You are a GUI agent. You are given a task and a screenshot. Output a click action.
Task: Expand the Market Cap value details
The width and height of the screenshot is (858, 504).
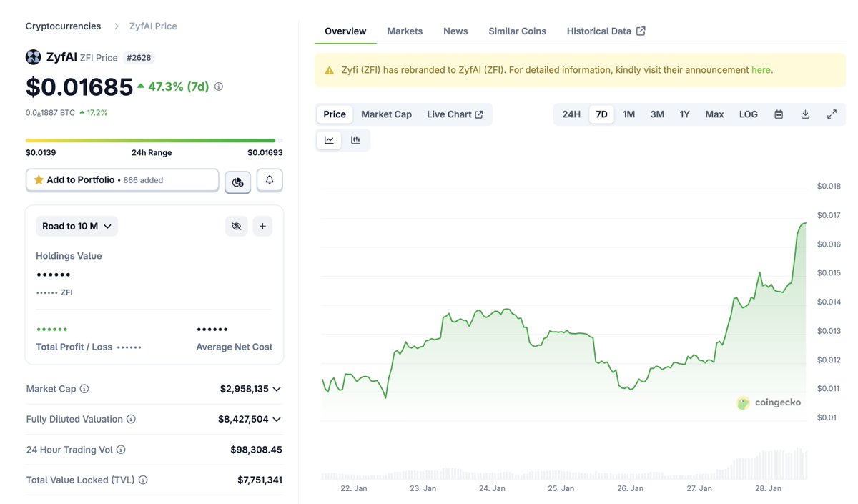(277, 389)
